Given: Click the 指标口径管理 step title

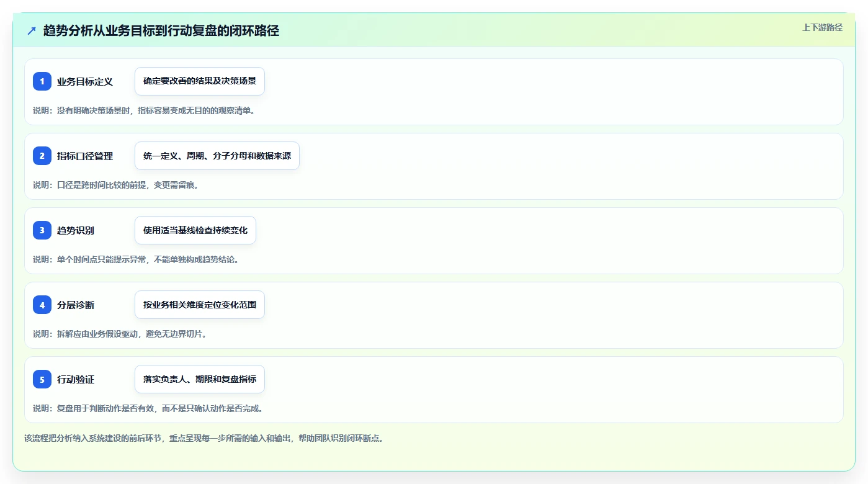Looking at the screenshot, I should (85, 156).
